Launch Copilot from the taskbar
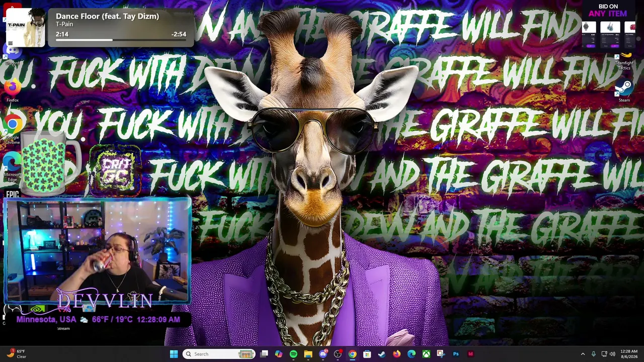Viewport: 644px width, 362px height. tap(279, 354)
